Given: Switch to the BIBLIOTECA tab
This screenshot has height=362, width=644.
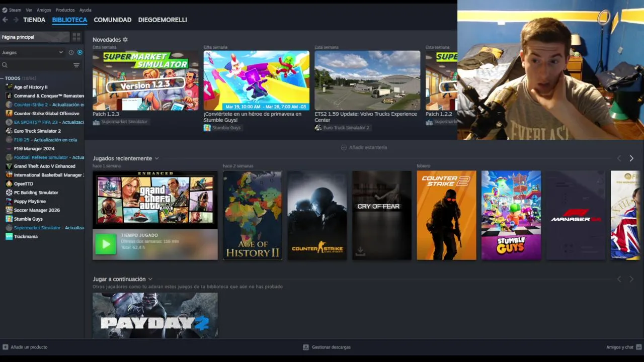Looking at the screenshot, I should 69,20.
